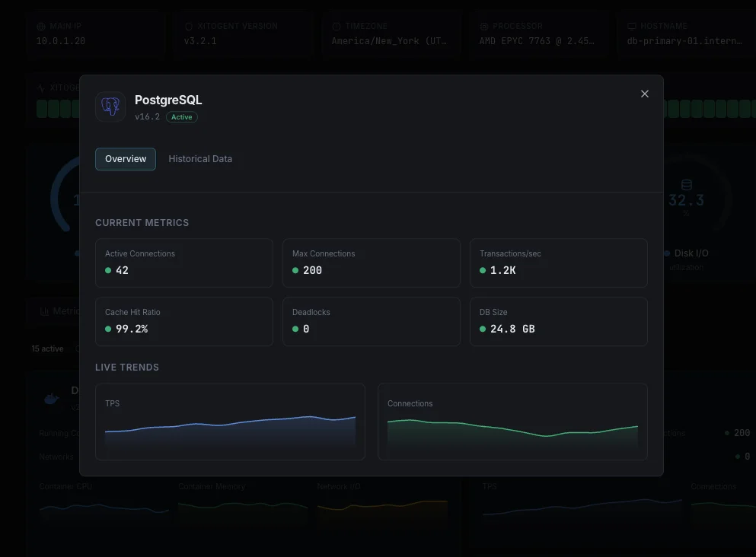Click the America/New_York timezone in background
This screenshot has width=756, height=557.
(x=389, y=41)
